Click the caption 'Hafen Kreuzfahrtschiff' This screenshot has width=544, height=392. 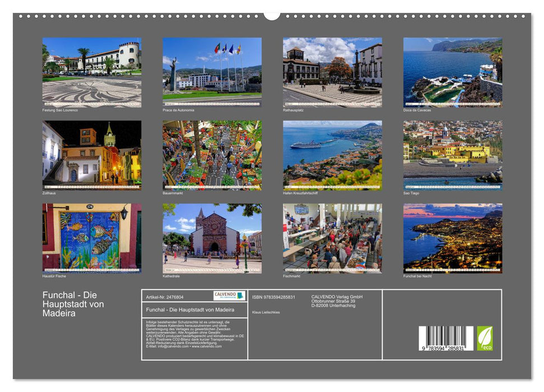(300, 193)
